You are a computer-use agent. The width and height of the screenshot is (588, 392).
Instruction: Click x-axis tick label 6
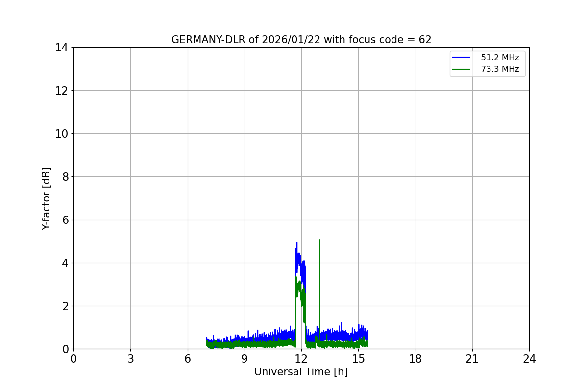pos(188,359)
